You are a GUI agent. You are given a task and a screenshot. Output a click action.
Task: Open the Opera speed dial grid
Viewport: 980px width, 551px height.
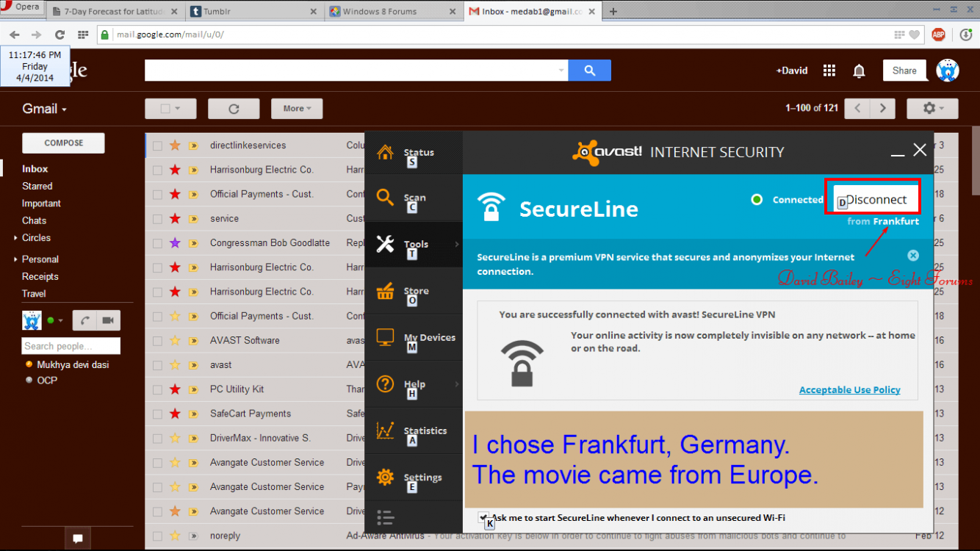83,35
